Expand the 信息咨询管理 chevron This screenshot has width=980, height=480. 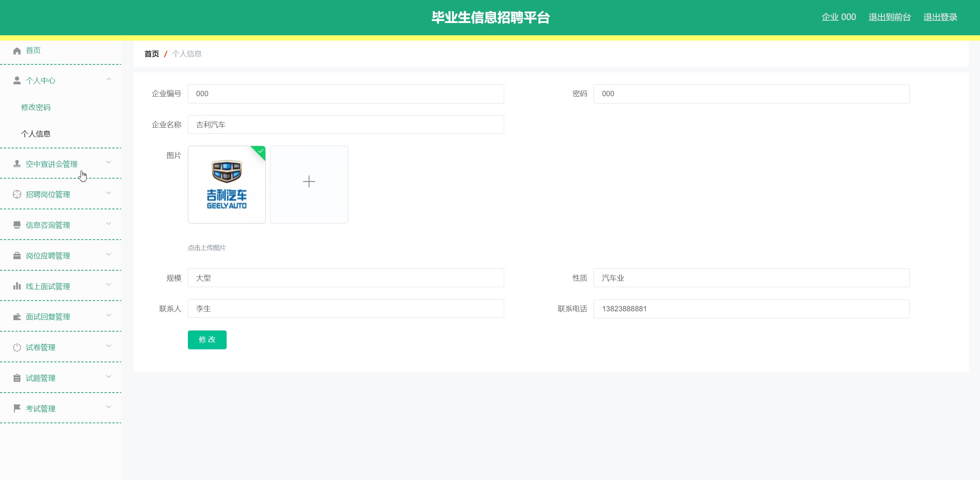(109, 224)
